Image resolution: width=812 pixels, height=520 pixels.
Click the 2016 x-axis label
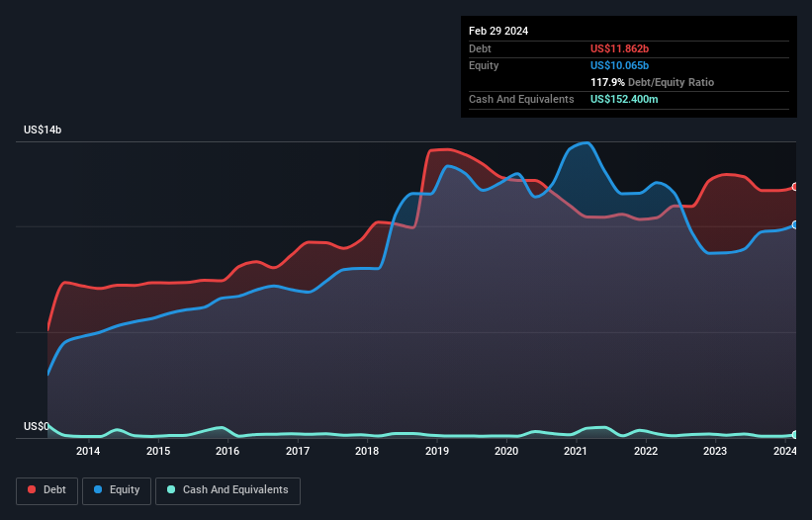click(227, 451)
